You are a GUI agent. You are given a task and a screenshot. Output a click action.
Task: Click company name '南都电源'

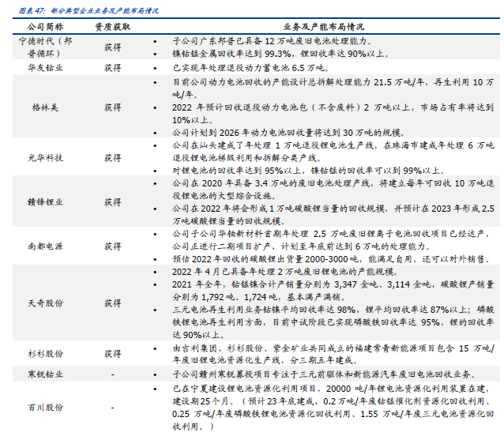[45, 246]
